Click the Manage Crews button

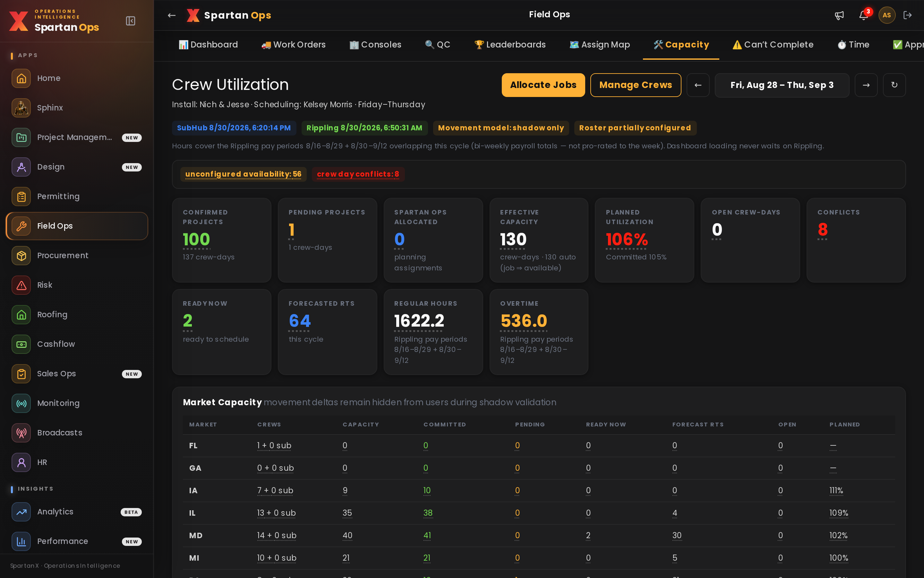[x=635, y=85]
